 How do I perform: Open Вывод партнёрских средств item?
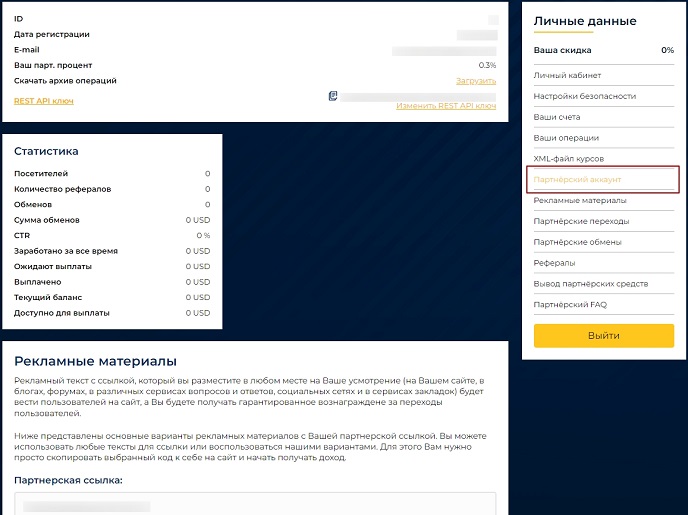pos(591,284)
